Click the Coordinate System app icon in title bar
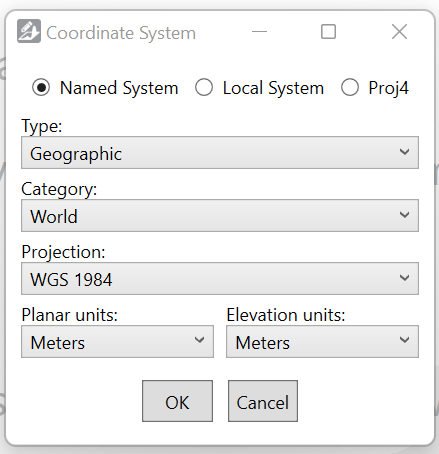This screenshot has width=439, height=454. click(x=29, y=31)
